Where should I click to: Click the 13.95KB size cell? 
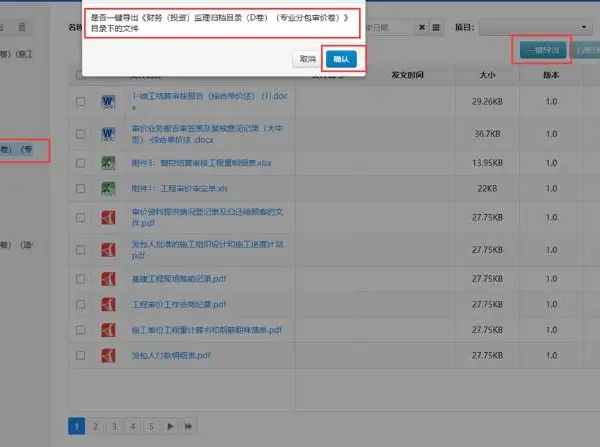click(x=487, y=163)
